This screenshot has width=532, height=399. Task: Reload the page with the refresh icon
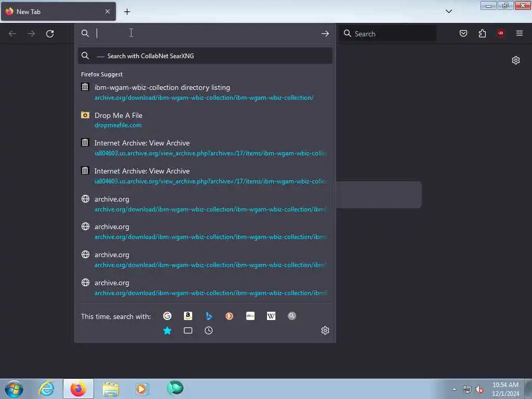(x=50, y=34)
